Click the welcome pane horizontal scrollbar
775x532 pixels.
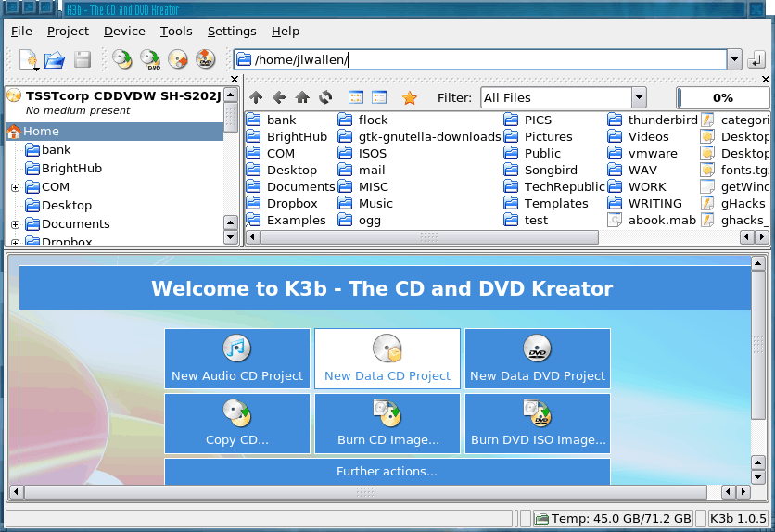(x=366, y=491)
